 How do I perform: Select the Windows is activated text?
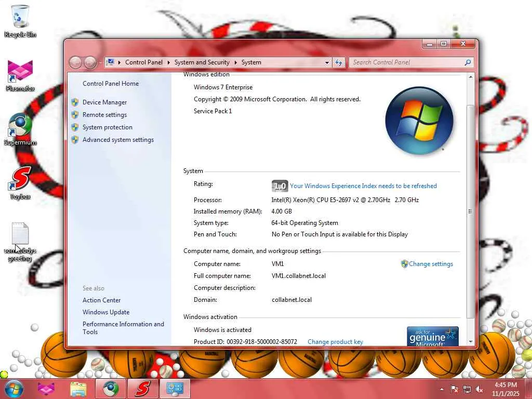222,330
